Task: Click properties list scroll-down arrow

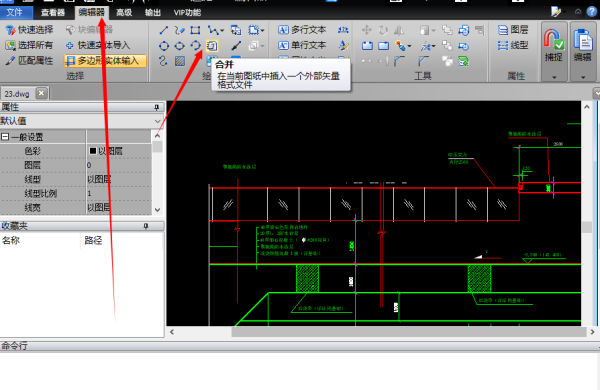Action: [157, 210]
